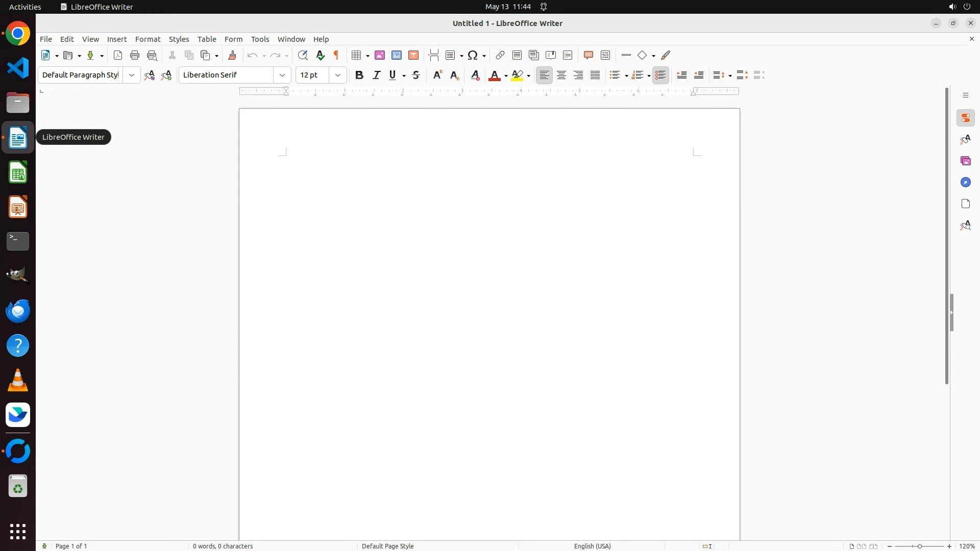
Task: Open the font name dropdown list
Action: click(x=282, y=75)
